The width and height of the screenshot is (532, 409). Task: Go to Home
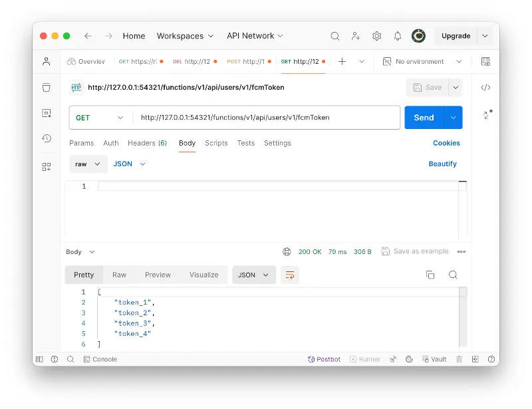coord(134,36)
